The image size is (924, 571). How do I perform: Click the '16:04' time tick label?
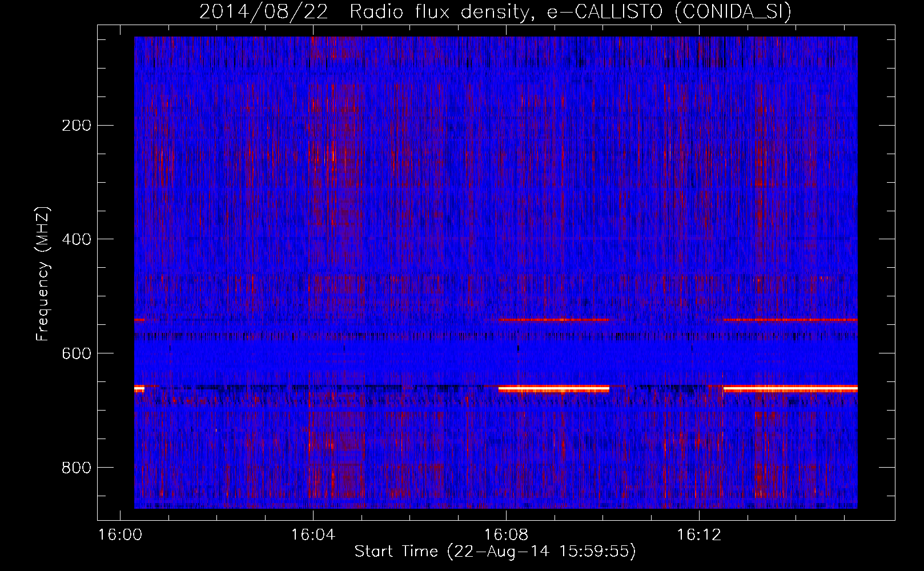point(313,535)
